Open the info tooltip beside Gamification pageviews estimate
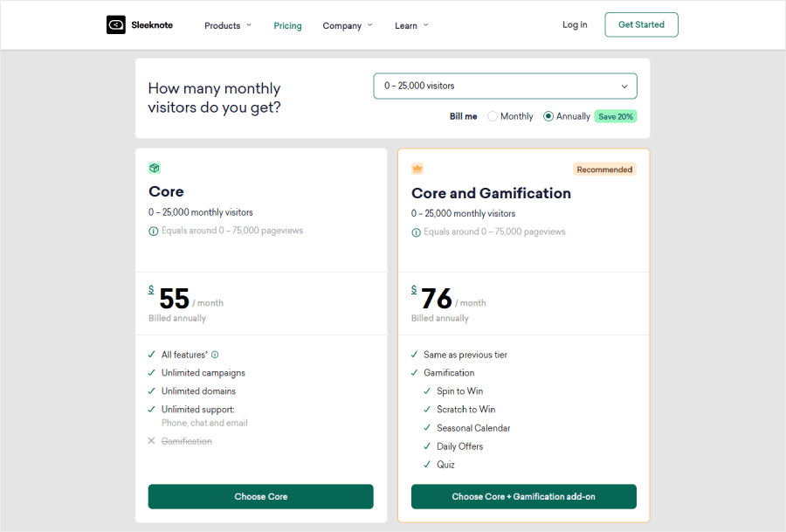 416,232
